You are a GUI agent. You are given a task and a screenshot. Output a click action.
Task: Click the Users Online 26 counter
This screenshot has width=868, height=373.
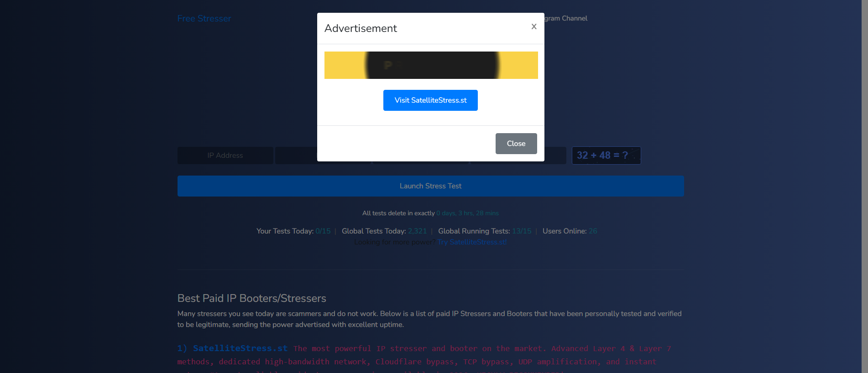[x=570, y=231]
